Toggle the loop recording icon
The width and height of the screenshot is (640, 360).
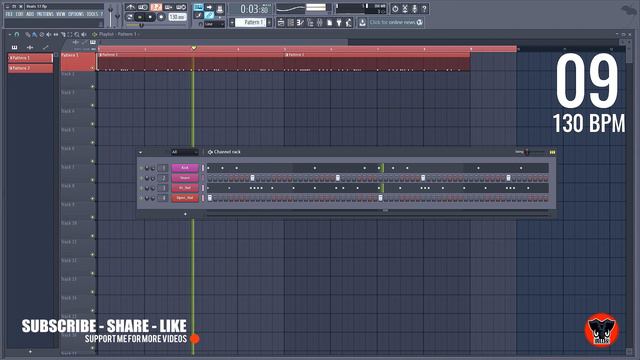[x=181, y=7]
